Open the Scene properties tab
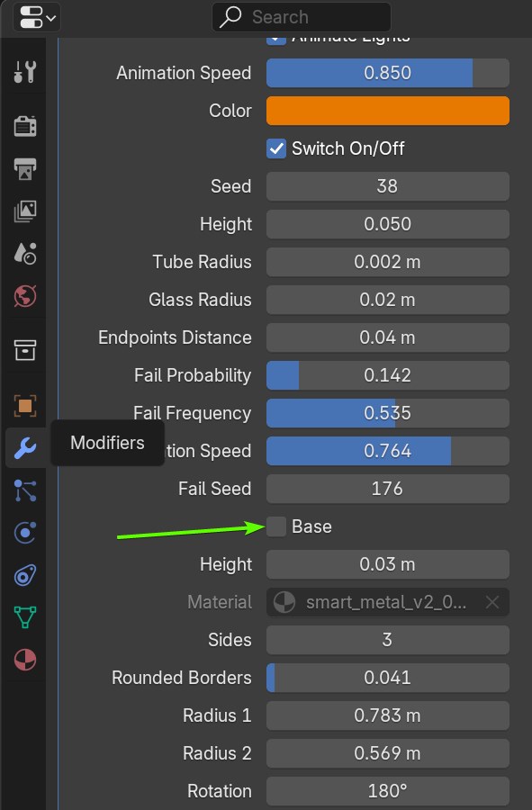532x810 pixels. 25,254
